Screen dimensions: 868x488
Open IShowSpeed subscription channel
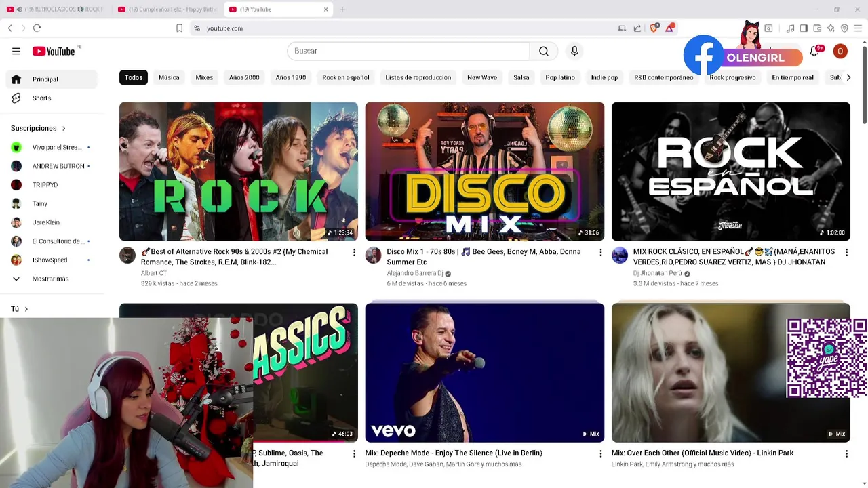click(x=52, y=260)
